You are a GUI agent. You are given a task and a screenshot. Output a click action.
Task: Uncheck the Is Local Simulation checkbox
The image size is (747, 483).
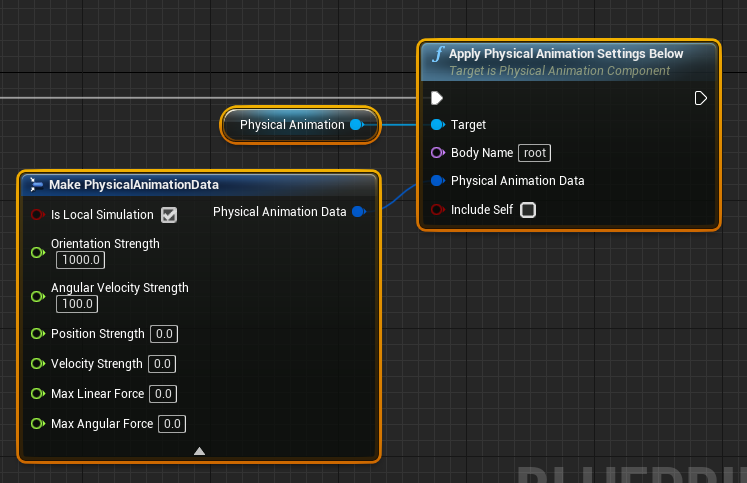pos(169,215)
